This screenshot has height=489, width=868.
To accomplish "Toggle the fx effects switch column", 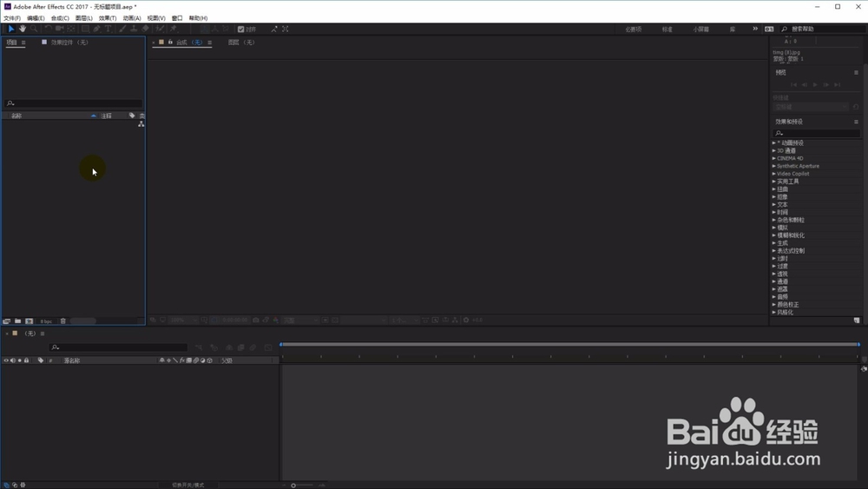I will pos(182,360).
